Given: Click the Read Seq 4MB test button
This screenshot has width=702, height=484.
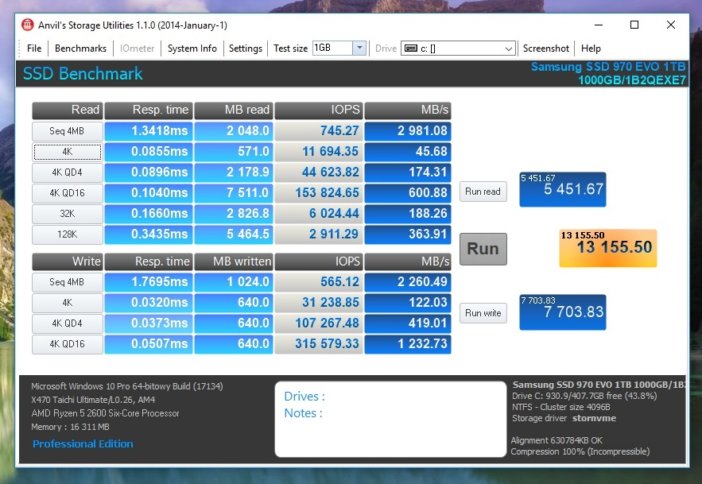Looking at the screenshot, I should pyautogui.click(x=67, y=131).
